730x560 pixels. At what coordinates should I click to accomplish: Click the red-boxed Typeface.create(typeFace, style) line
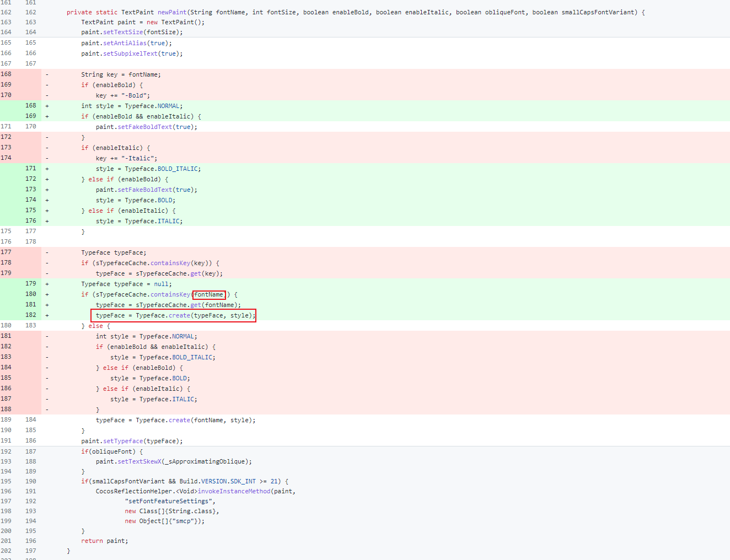tap(173, 316)
